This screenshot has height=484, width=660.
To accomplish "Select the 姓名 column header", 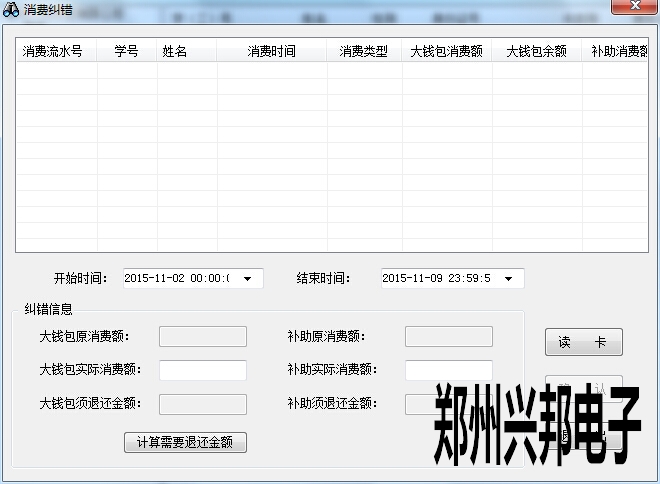I will coord(175,51).
